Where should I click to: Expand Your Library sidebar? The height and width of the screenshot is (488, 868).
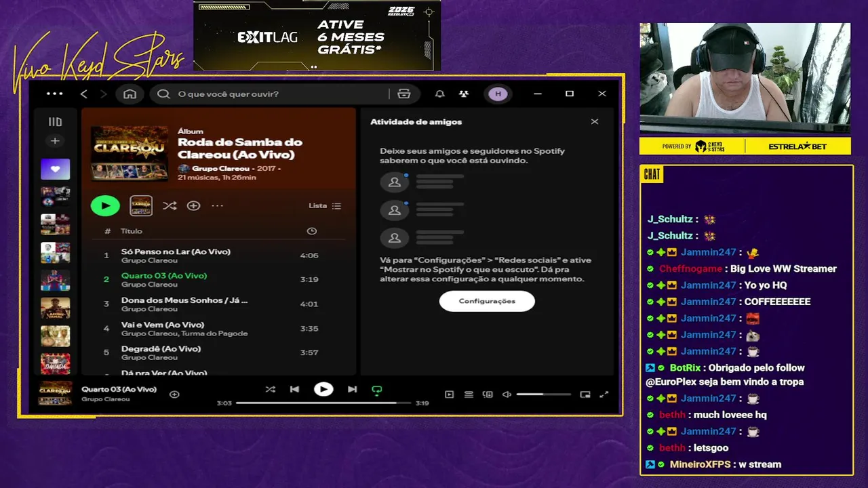[x=55, y=122]
